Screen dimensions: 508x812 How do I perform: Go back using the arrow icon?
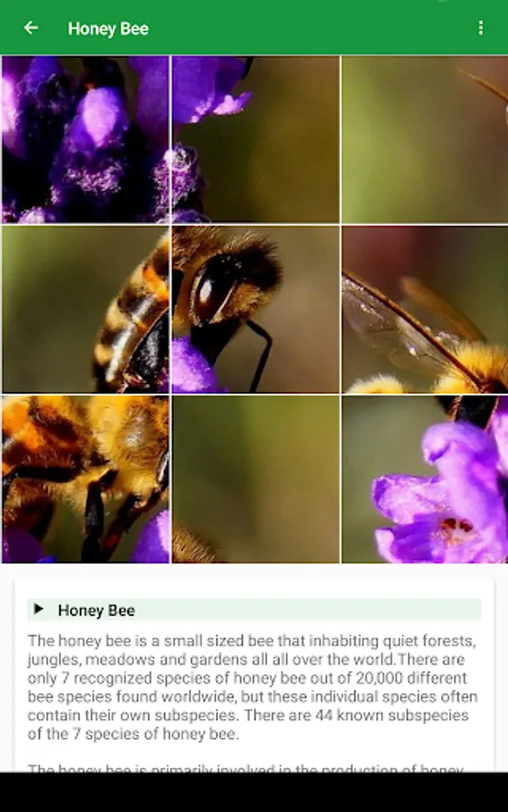click(31, 28)
